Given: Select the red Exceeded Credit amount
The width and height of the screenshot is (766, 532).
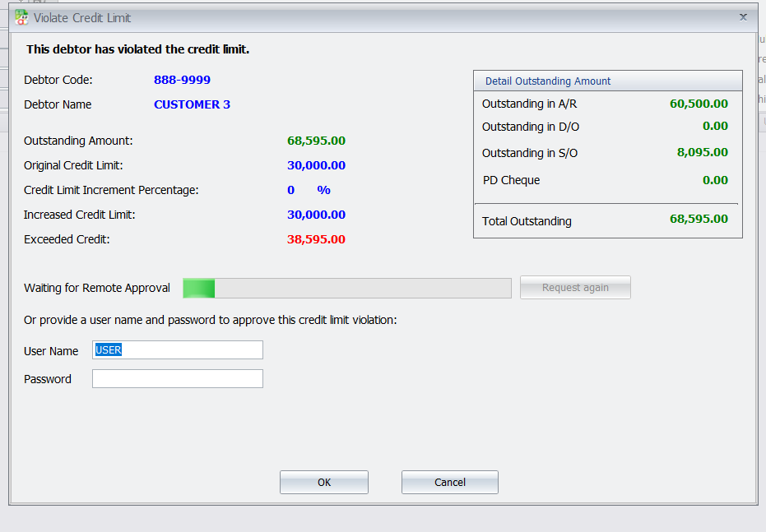Looking at the screenshot, I should 316,238.
